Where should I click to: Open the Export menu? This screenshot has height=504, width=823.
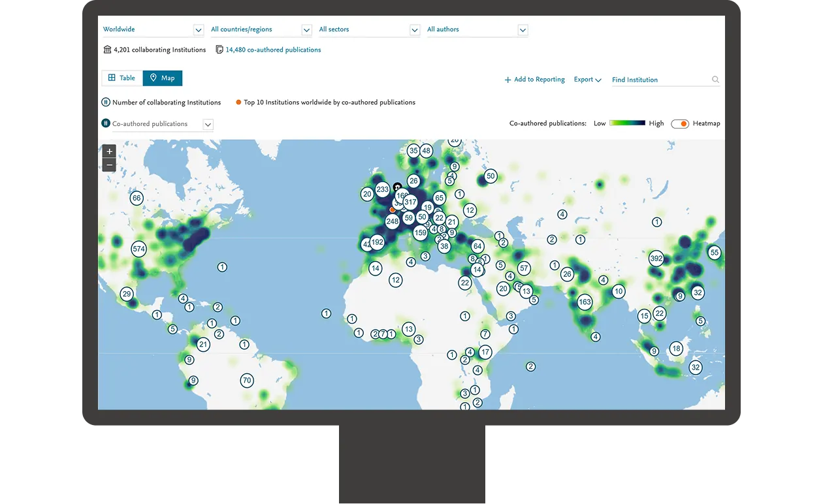coord(587,80)
